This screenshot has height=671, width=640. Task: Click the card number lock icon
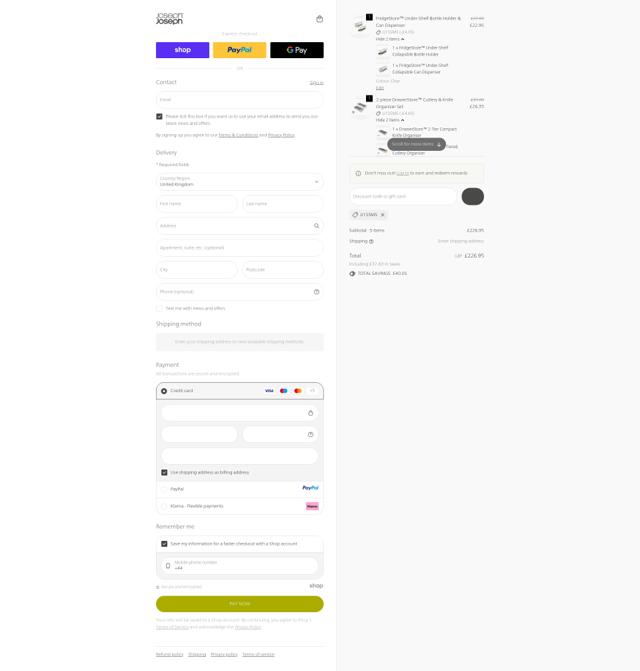click(311, 413)
